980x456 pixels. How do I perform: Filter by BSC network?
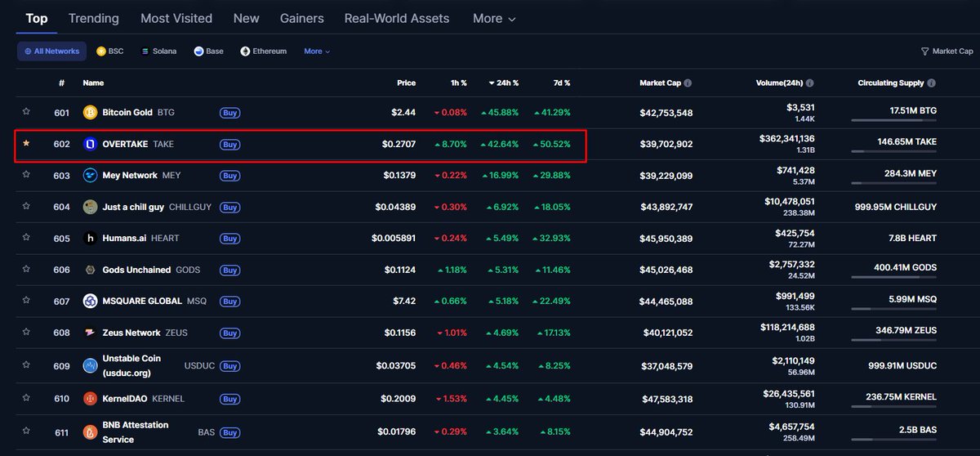(x=110, y=51)
